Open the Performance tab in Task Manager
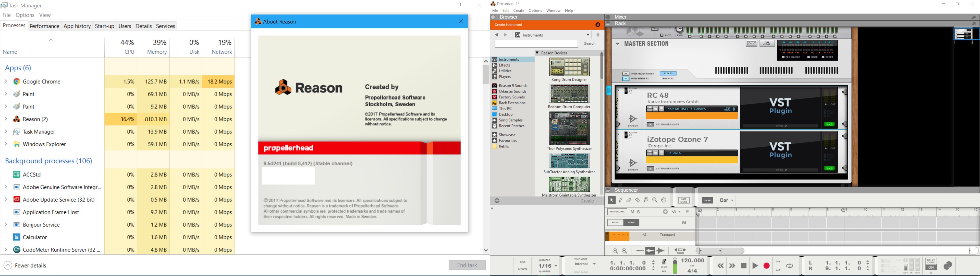Screen dimensions: 980x276 [x=44, y=26]
